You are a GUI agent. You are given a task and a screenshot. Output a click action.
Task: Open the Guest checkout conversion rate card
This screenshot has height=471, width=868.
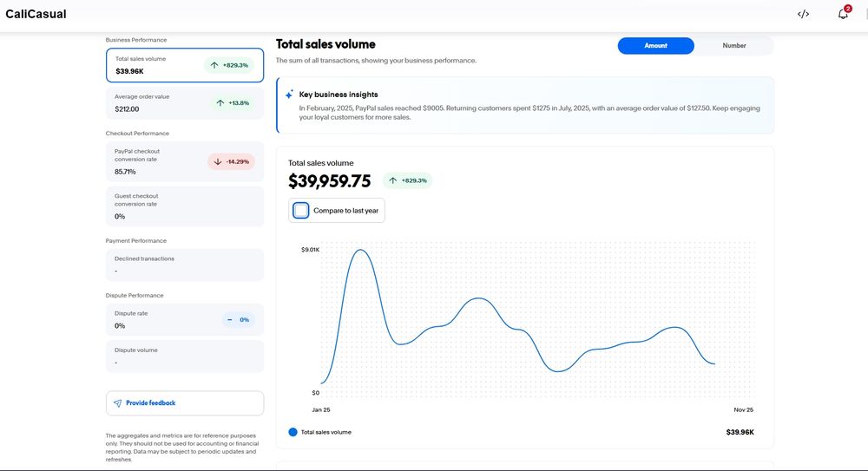[x=184, y=206]
